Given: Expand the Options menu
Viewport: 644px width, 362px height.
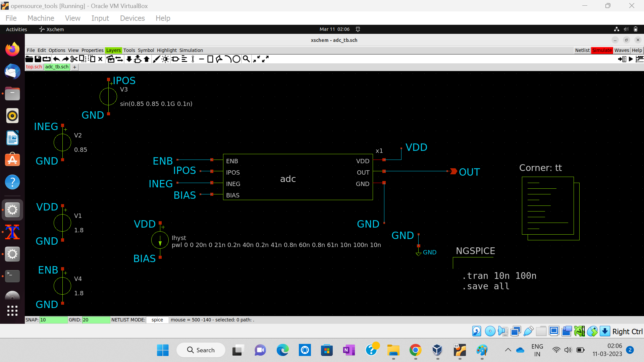Looking at the screenshot, I should pos(57,50).
